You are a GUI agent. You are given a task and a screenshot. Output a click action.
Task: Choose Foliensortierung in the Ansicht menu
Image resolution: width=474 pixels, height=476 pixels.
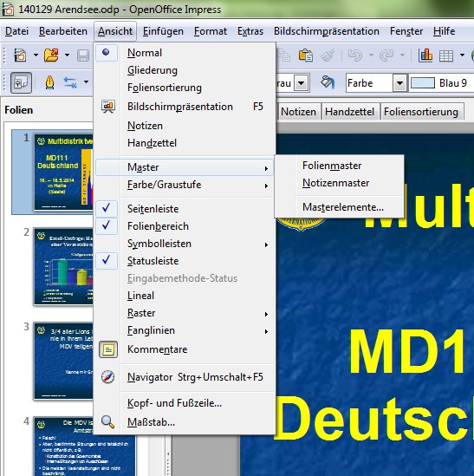coord(185,88)
